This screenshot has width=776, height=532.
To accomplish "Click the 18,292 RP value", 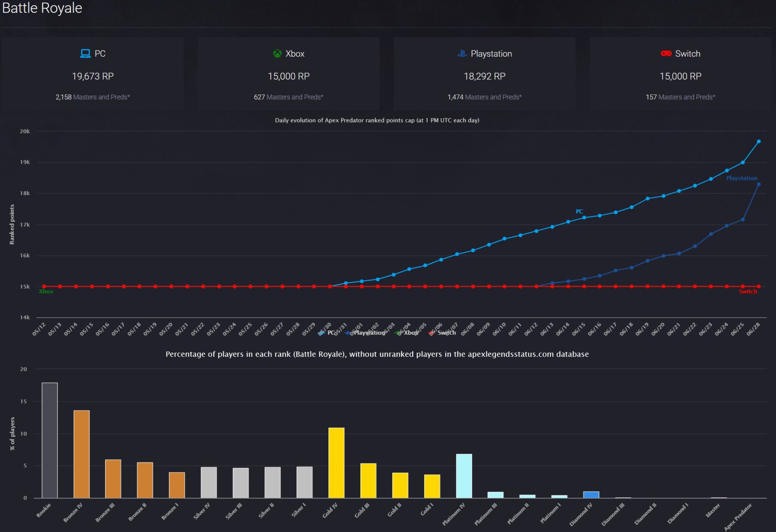I will 484,76.
